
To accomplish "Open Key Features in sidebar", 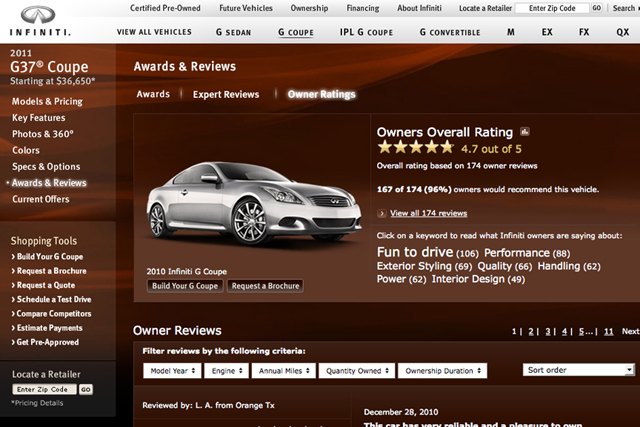I will coord(38,118).
